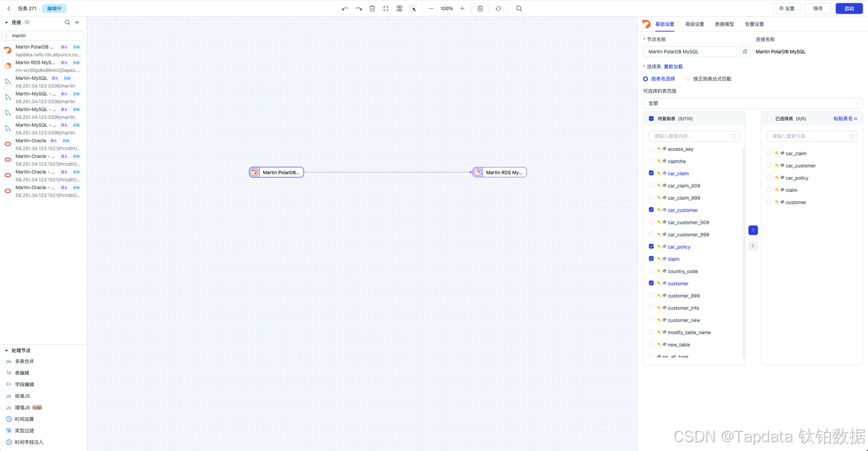The height and width of the screenshot is (451, 868).
Task: Click the first Martin-Oracle connection icon
Action: pyautogui.click(x=7, y=144)
